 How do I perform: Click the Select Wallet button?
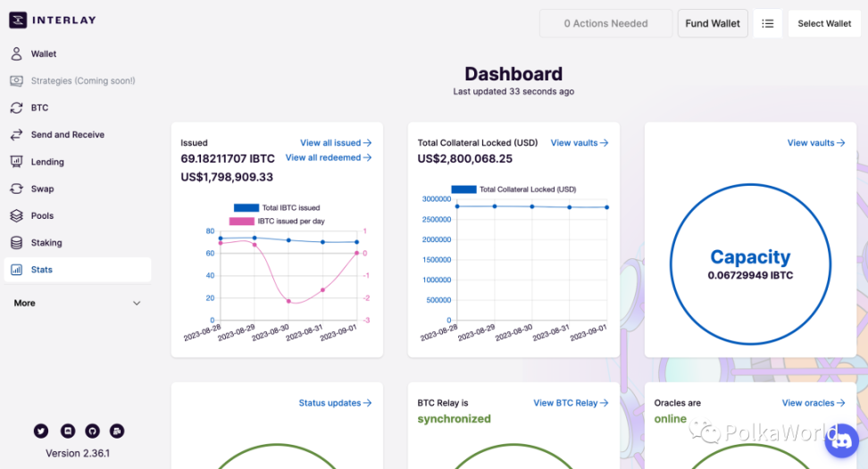(824, 23)
